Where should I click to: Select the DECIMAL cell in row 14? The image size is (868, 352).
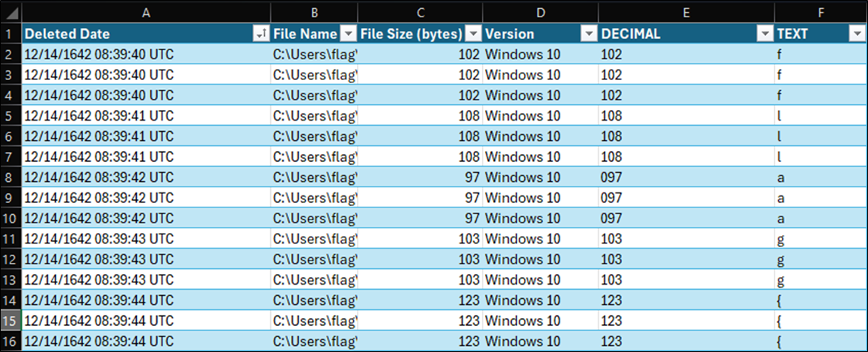pyautogui.click(x=686, y=300)
